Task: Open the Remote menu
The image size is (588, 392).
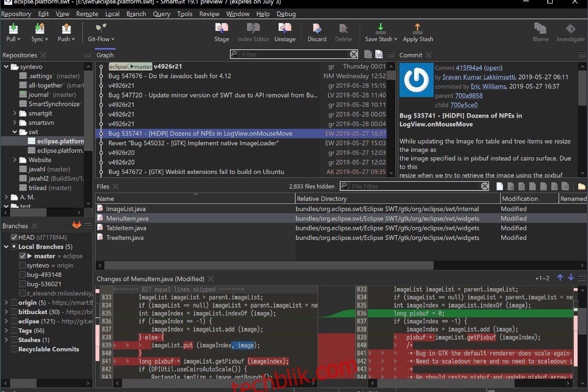Action: [x=87, y=14]
